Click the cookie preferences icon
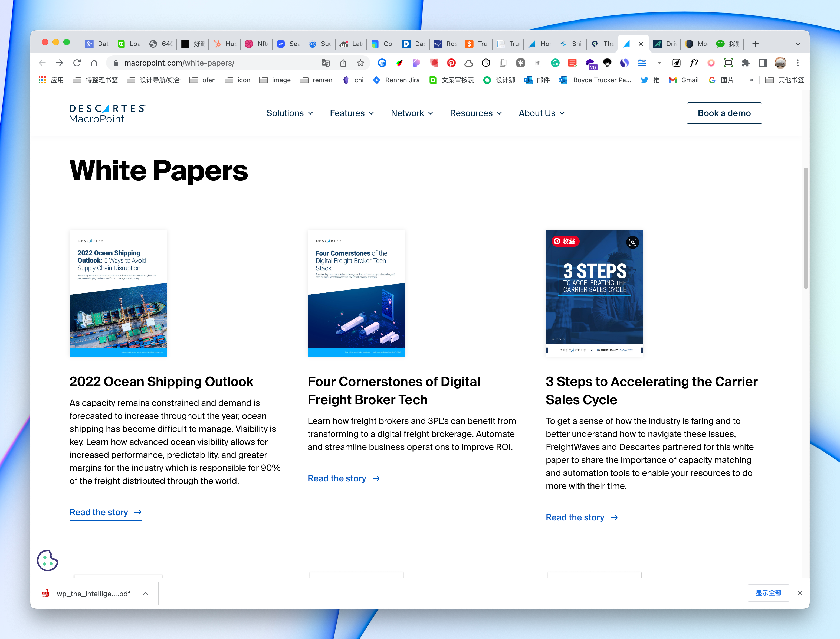 (47, 560)
